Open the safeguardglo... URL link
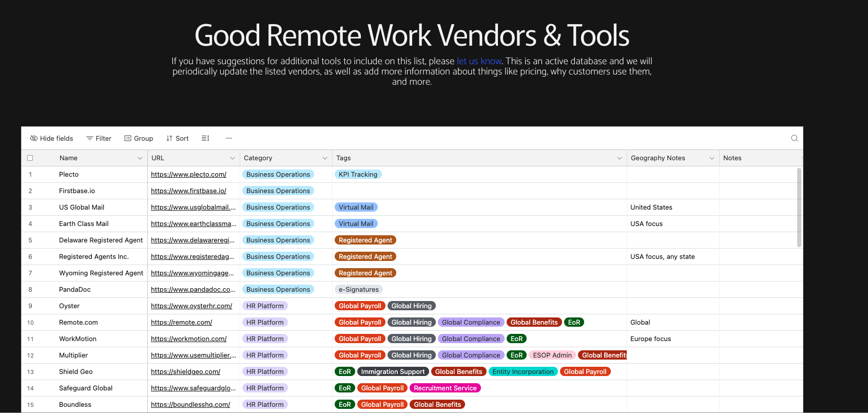The height and width of the screenshot is (413, 868). pyautogui.click(x=193, y=388)
